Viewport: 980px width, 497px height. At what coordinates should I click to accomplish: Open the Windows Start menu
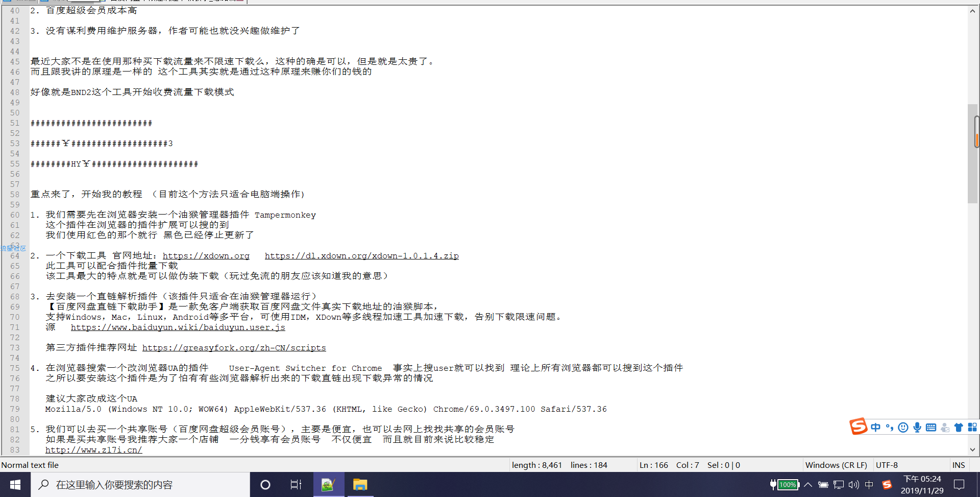click(x=15, y=485)
